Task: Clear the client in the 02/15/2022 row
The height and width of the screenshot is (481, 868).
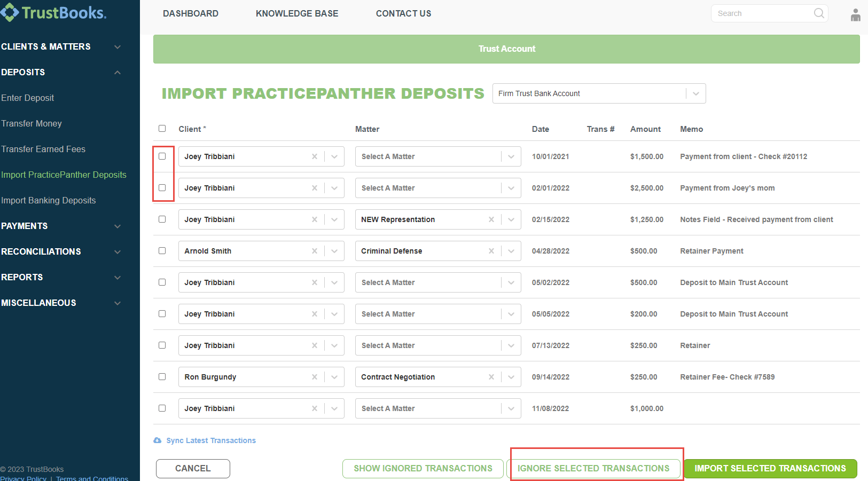Action: 315,219
